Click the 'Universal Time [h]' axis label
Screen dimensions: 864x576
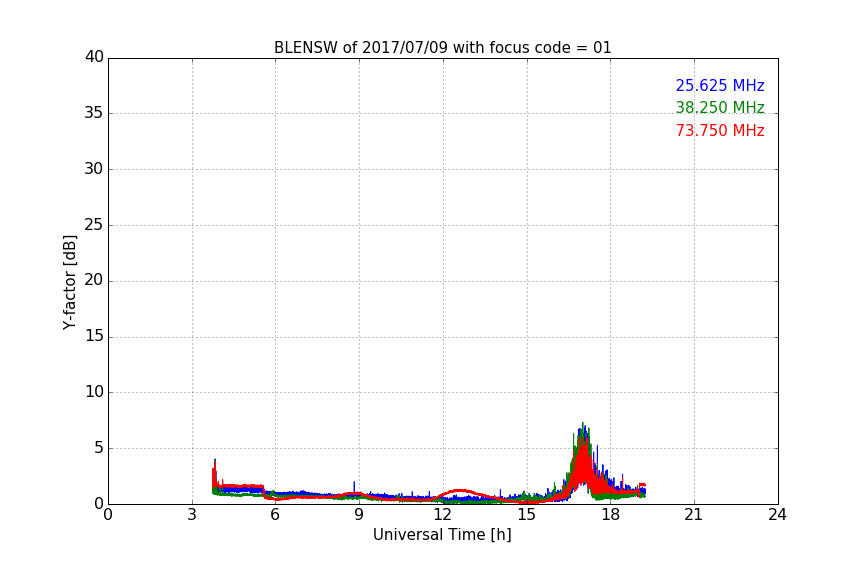coord(442,535)
